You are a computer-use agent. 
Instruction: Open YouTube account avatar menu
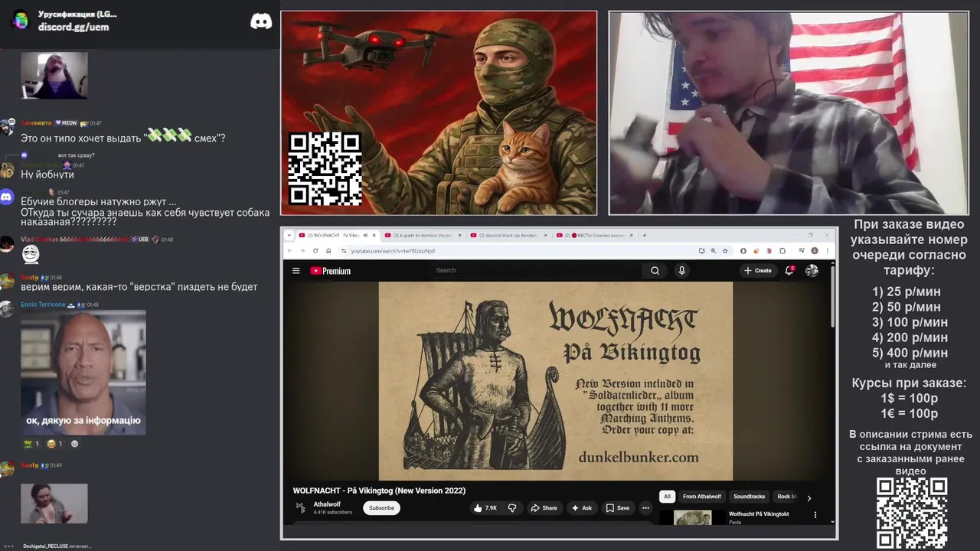[812, 270]
